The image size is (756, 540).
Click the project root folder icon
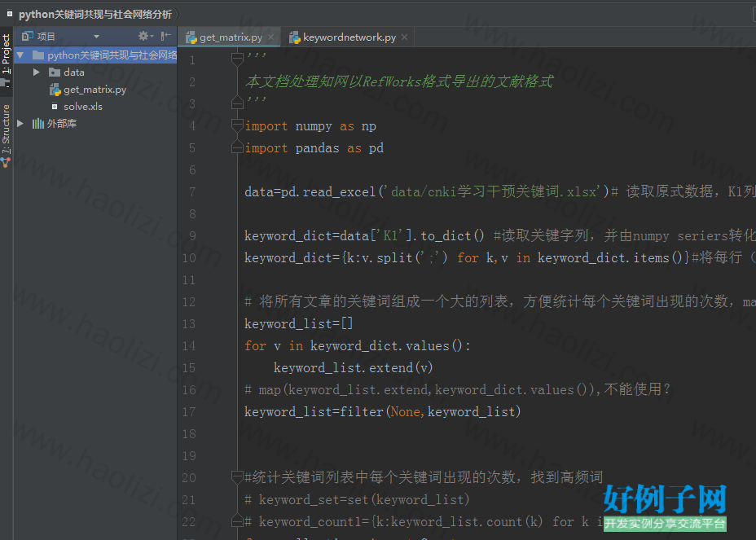[38, 55]
